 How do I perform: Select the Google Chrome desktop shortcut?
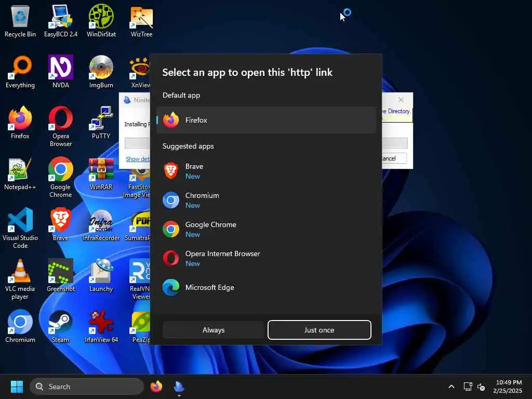(61, 177)
